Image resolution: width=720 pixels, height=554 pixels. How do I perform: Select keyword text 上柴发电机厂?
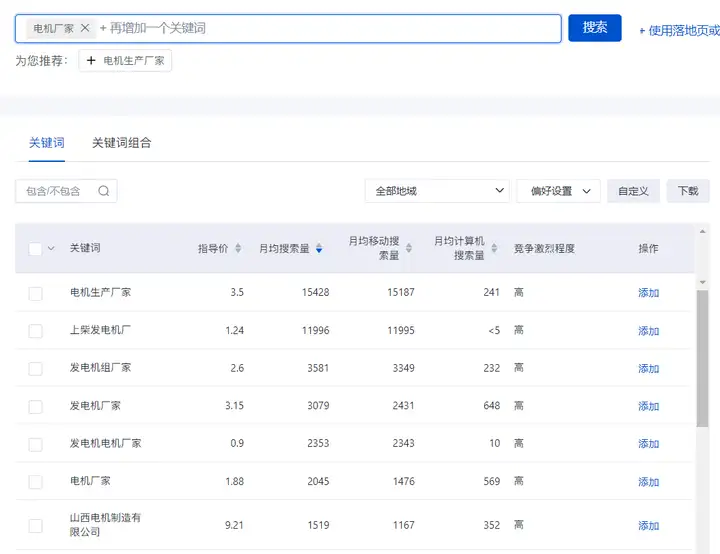pos(100,330)
